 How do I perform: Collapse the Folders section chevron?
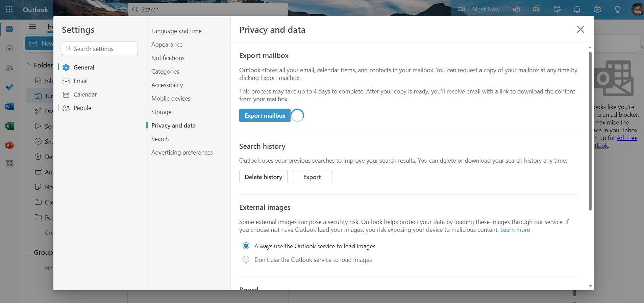pos(29,64)
